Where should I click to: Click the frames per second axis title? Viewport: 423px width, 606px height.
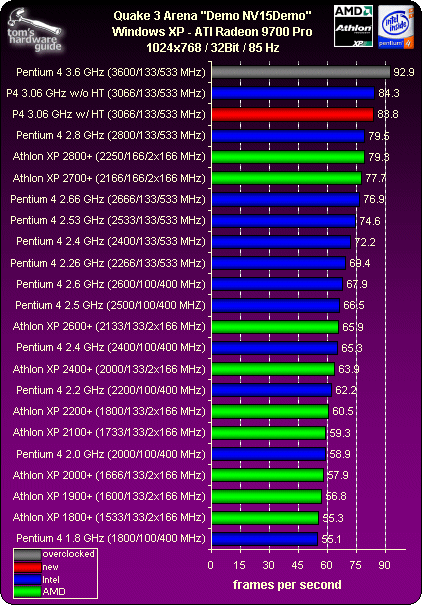tap(287, 585)
